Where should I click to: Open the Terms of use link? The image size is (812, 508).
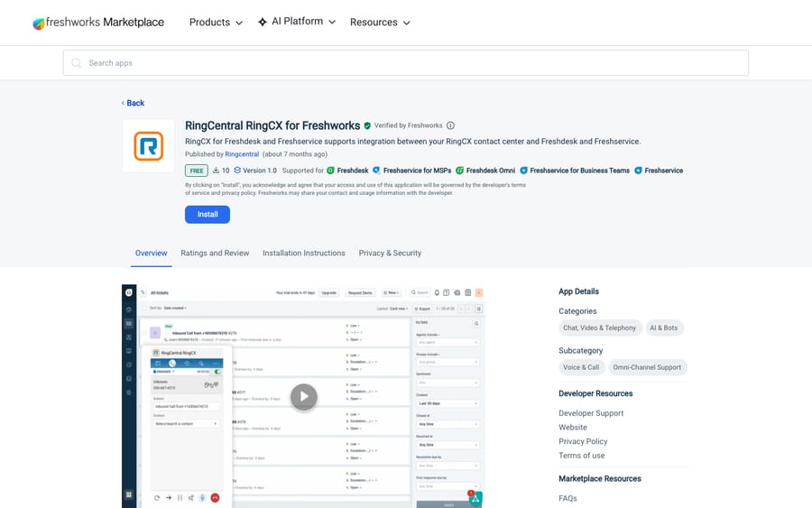[582, 455]
